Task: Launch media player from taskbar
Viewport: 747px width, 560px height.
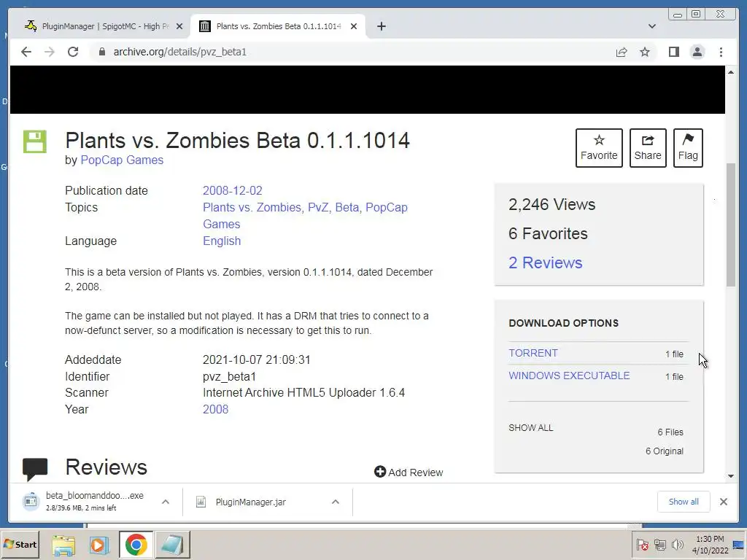Action: point(99,545)
